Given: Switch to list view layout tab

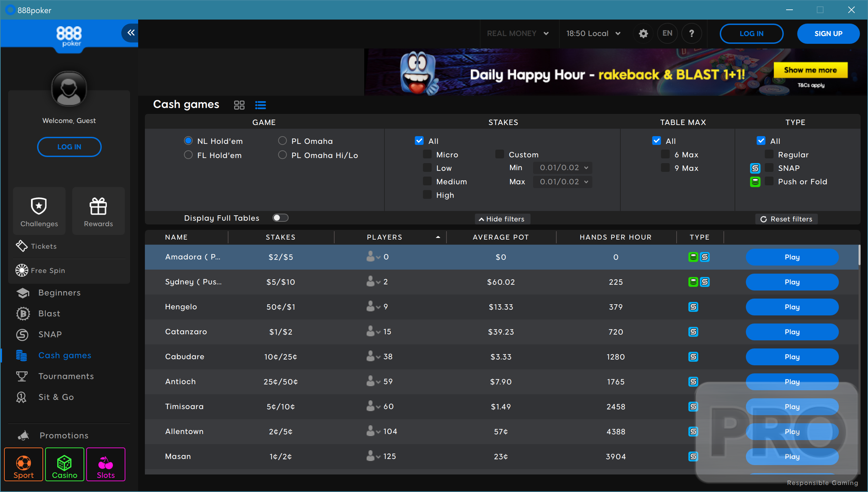Looking at the screenshot, I should [260, 104].
